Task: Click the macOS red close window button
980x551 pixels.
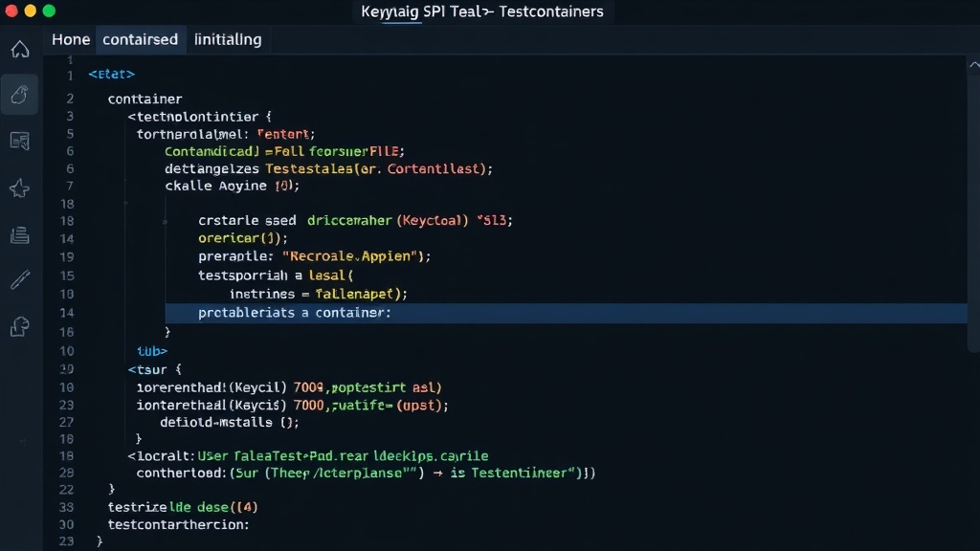Action: [11, 11]
